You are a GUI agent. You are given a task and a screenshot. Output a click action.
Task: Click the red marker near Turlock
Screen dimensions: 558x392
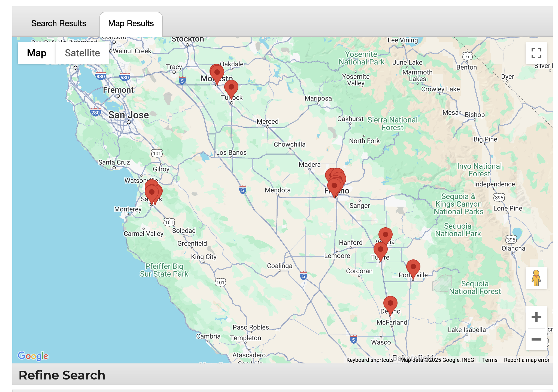point(231,88)
